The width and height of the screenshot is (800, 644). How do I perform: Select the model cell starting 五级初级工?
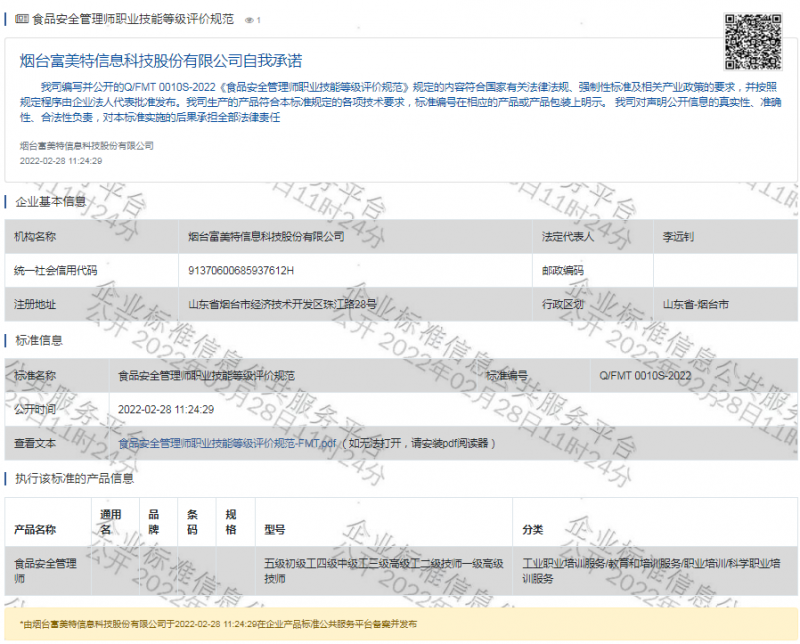click(x=384, y=571)
